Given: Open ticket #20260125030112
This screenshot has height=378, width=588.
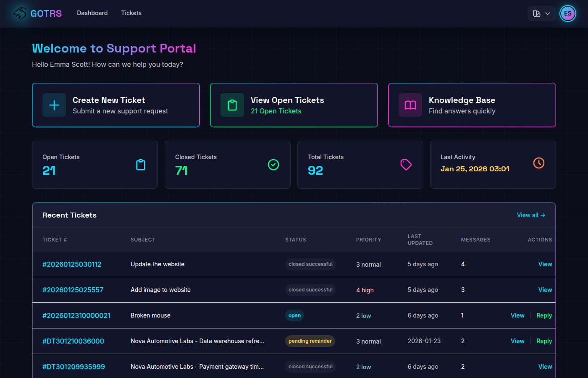Looking at the screenshot, I should click(71, 264).
